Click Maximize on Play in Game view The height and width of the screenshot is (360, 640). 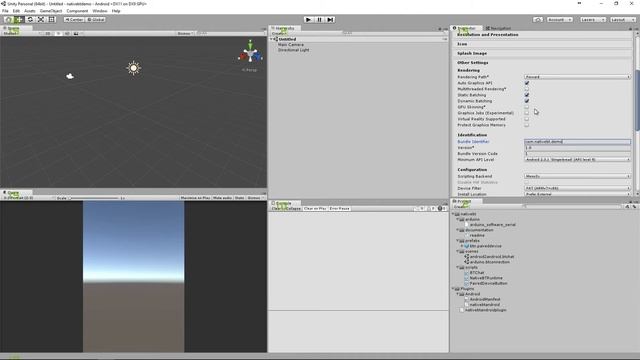pyautogui.click(x=195, y=198)
